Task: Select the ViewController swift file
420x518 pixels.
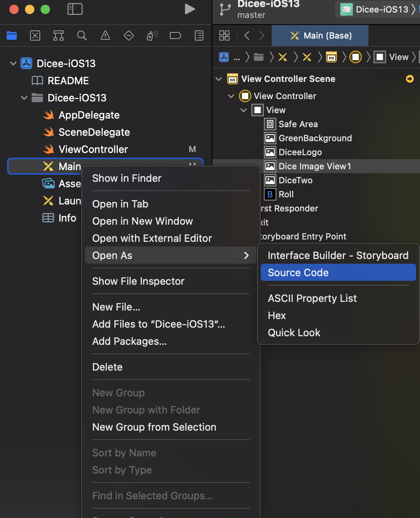Action: point(93,149)
